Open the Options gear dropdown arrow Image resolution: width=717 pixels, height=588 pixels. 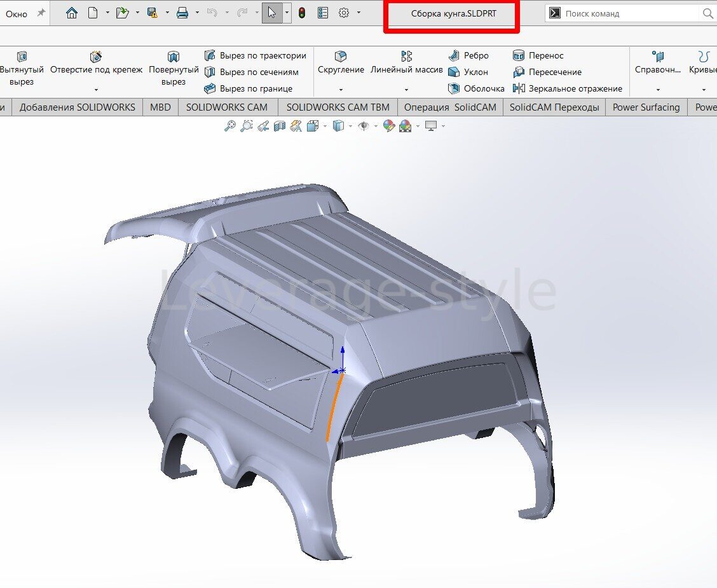click(x=359, y=13)
